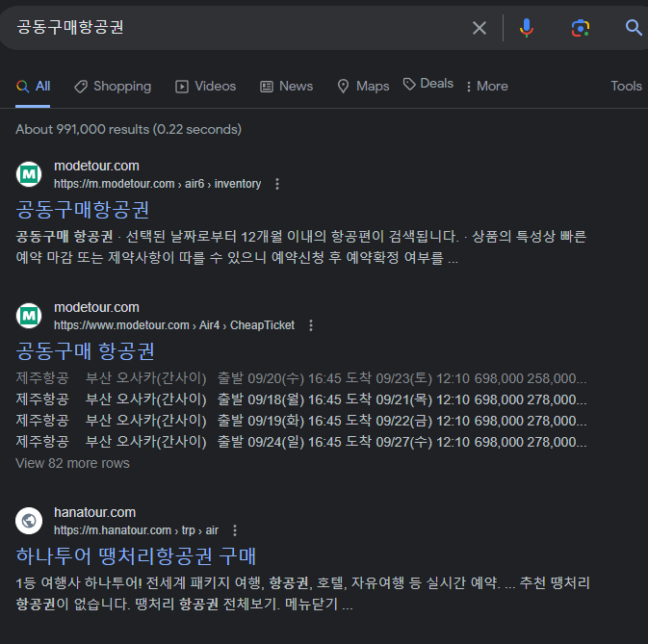Click the Shopping tag icon

[x=81, y=87]
